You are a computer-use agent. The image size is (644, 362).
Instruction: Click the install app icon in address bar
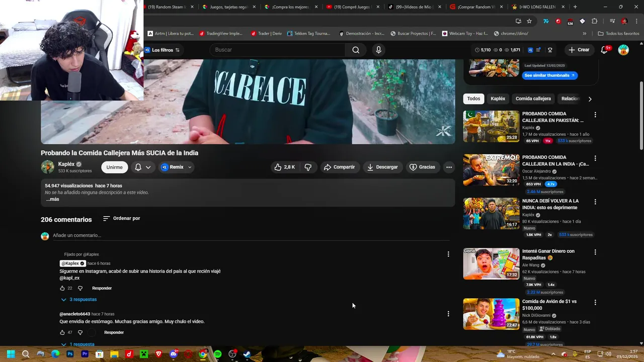click(518, 21)
